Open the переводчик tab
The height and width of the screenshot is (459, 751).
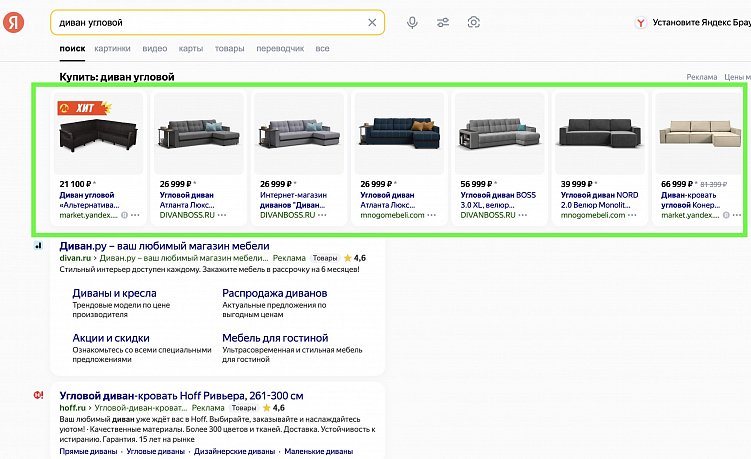click(x=280, y=48)
